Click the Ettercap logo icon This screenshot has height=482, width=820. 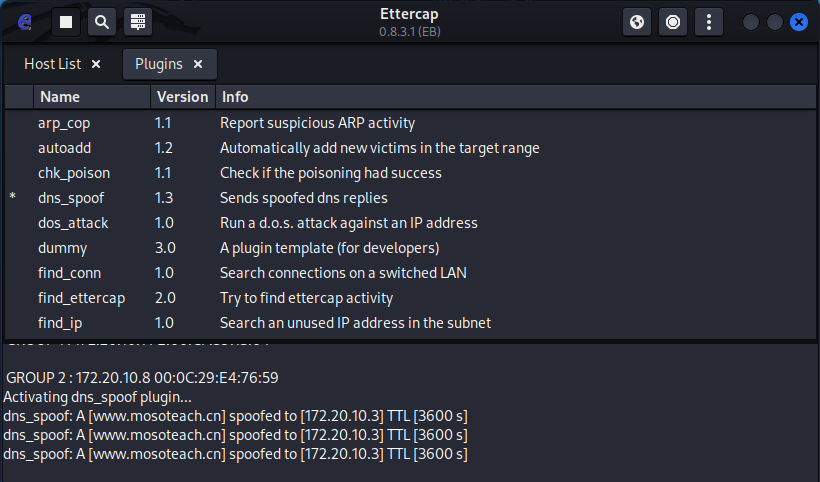[25, 21]
